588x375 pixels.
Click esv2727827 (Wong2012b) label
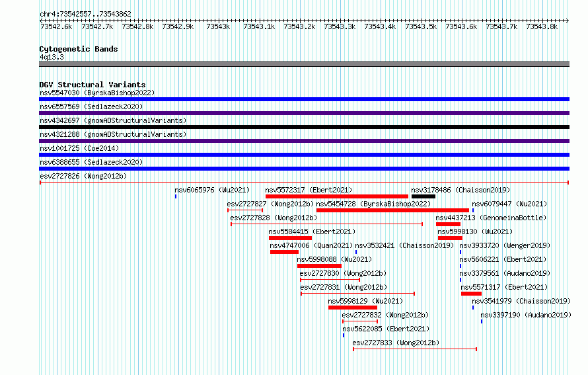pyautogui.click(x=270, y=204)
